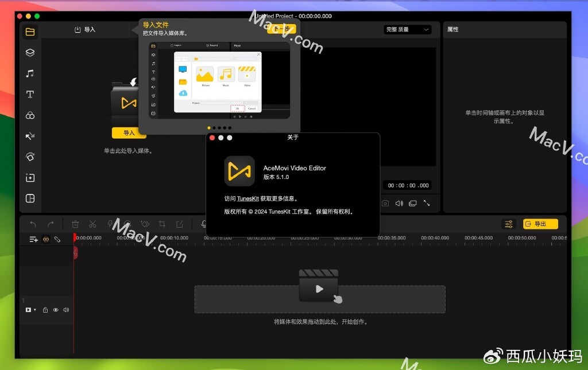Click the trash Delete icon in timeline toolbar
The image size is (588, 370).
[75, 224]
